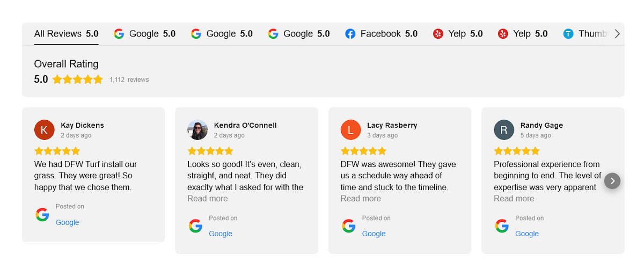Click the star rating on Kay Dickens' review
Viewport: 644px width, 276px height.
pyautogui.click(x=57, y=151)
